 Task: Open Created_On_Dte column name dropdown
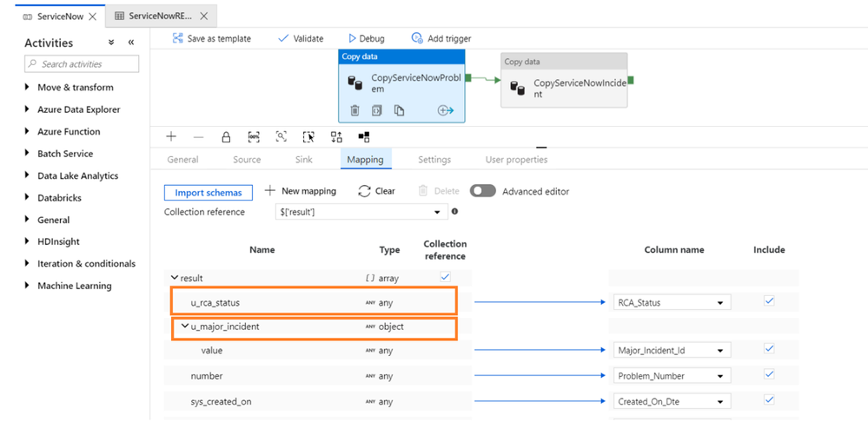pos(672,401)
